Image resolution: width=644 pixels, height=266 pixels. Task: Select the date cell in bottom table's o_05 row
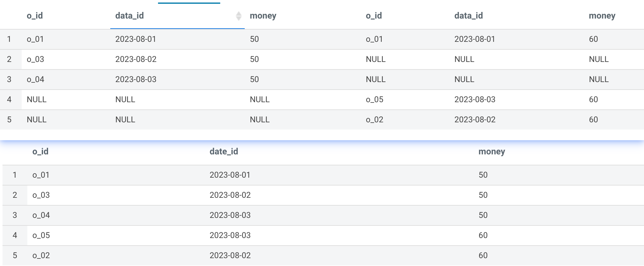tap(230, 236)
